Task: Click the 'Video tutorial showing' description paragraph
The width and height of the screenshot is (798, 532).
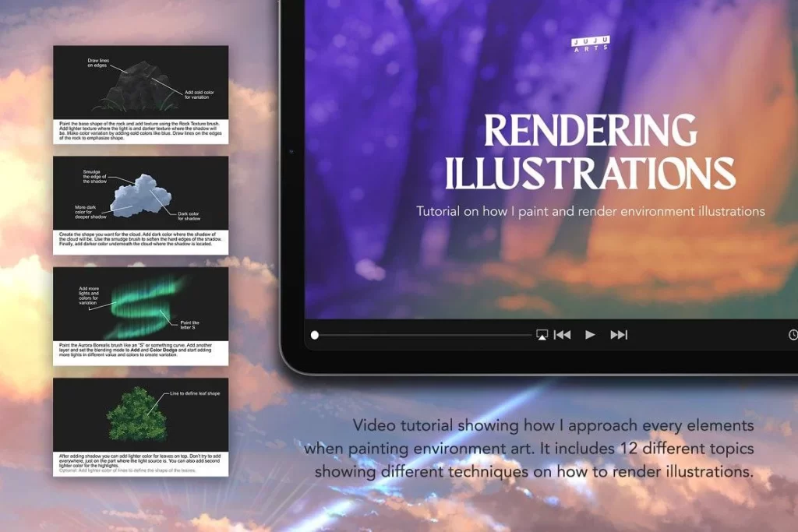Action: coord(528,448)
